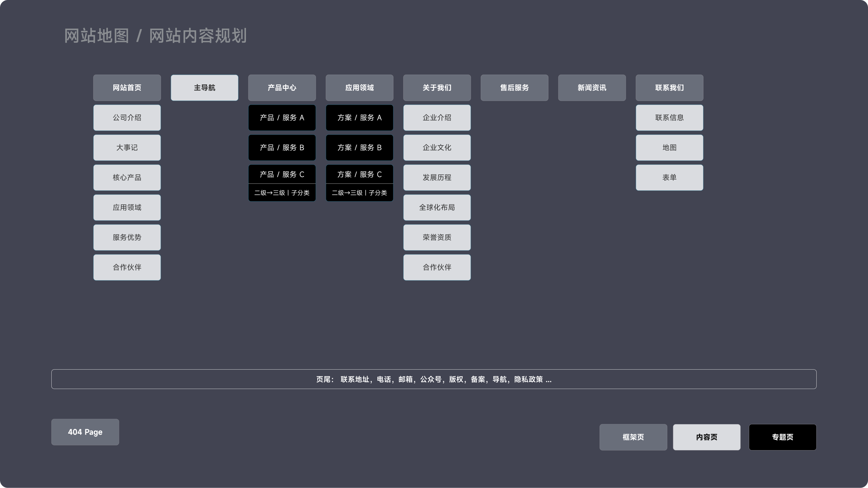Click the 应用领域 column header

point(359,88)
